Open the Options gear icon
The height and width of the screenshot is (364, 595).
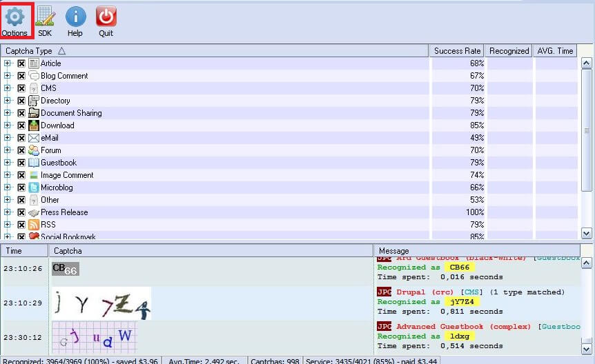pyautogui.click(x=15, y=17)
